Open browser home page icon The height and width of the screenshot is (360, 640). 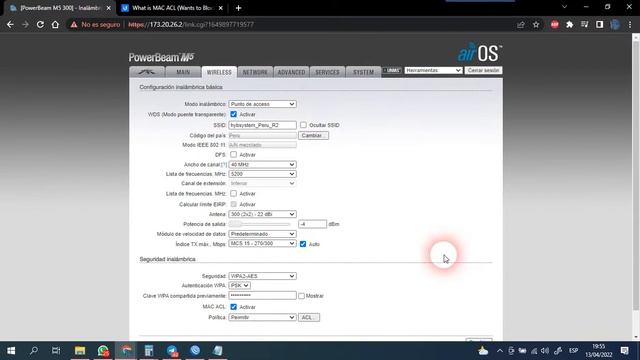[x=55, y=24]
